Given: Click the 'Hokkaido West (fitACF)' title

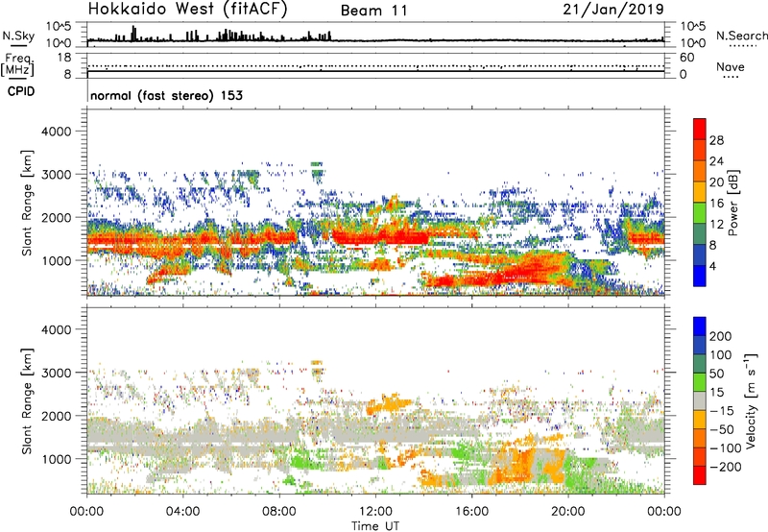Looking at the screenshot, I should click(187, 9).
